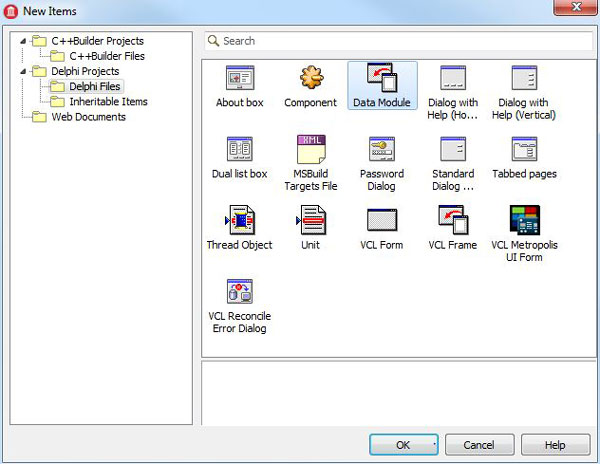This screenshot has height=464, width=600.
Task: Select the Unit file icon
Action: click(x=310, y=220)
